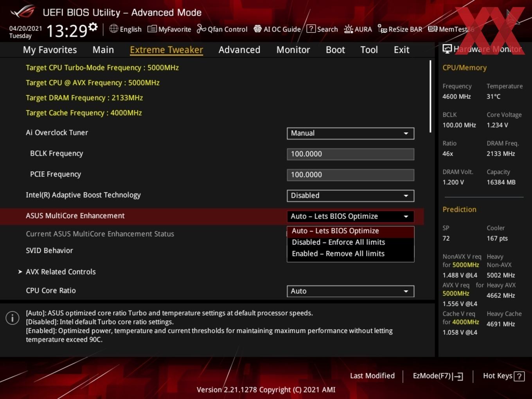Click Target Cache Frequency : 4000MHz text

(x=84, y=113)
